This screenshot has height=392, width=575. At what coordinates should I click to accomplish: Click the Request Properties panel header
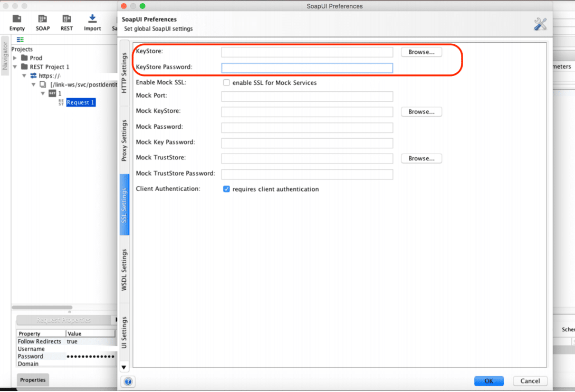tap(63, 320)
